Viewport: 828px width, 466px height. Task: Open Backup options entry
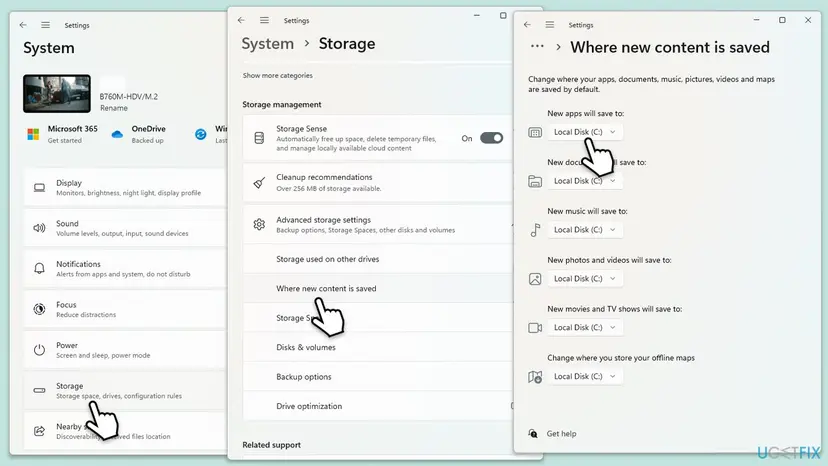pos(378,377)
